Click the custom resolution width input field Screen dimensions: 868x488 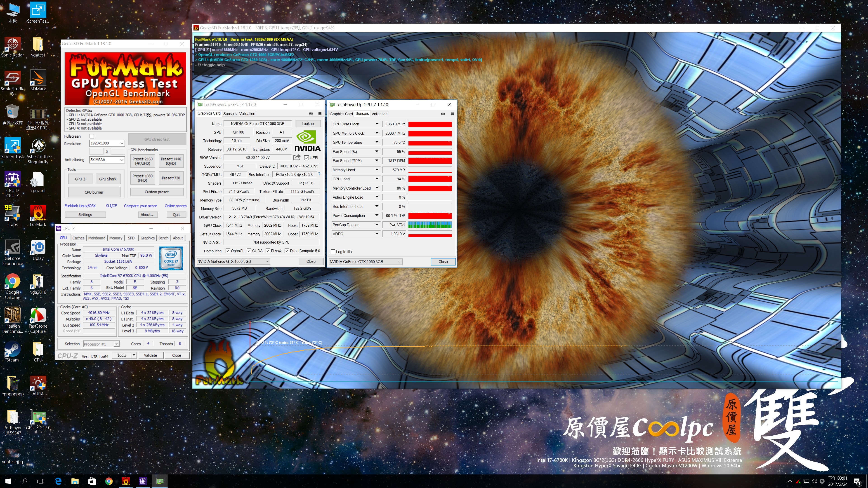pos(96,152)
